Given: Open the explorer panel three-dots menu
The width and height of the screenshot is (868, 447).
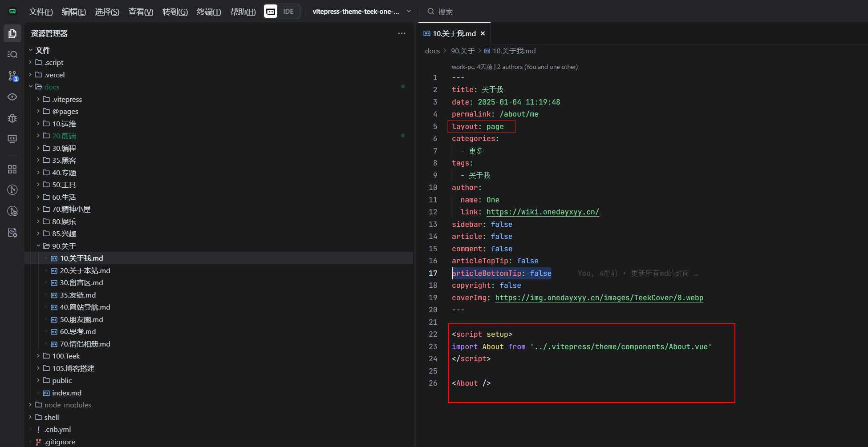Looking at the screenshot, I should pyautogui.click(x=402, y=33).
